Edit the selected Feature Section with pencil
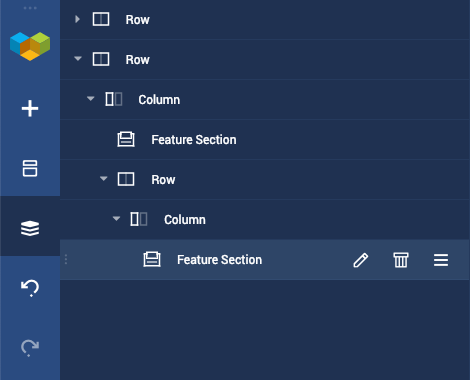This screenshot has width=470, height=380. tap(361, 260)
